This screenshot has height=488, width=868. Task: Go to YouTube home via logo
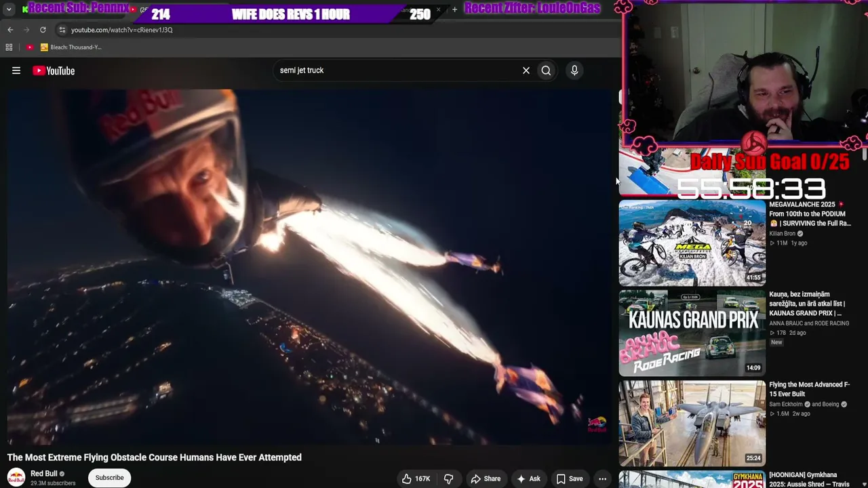coord(54,70)
